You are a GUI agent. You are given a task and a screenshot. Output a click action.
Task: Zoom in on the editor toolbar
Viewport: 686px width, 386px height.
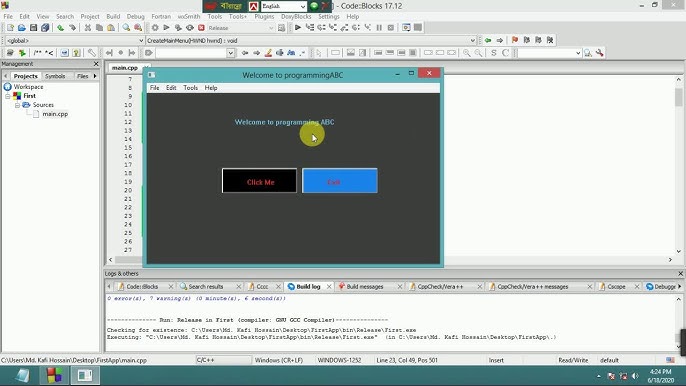click(467, 53)
